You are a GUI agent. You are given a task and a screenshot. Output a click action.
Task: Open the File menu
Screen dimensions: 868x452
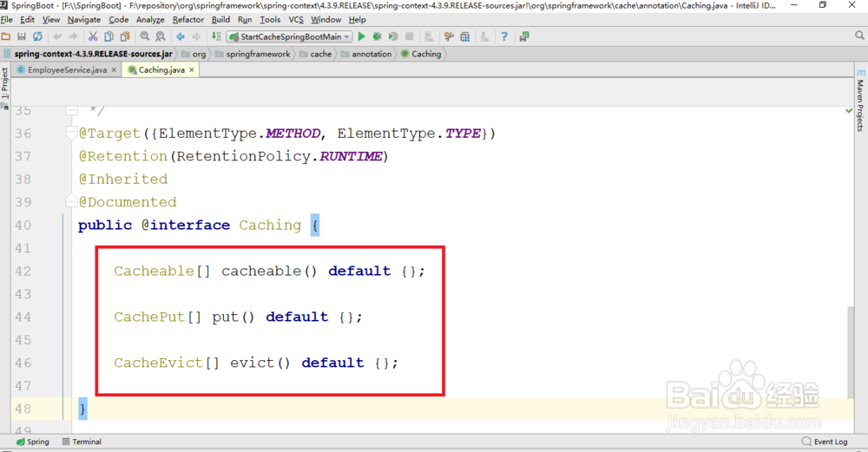point(7,19)
